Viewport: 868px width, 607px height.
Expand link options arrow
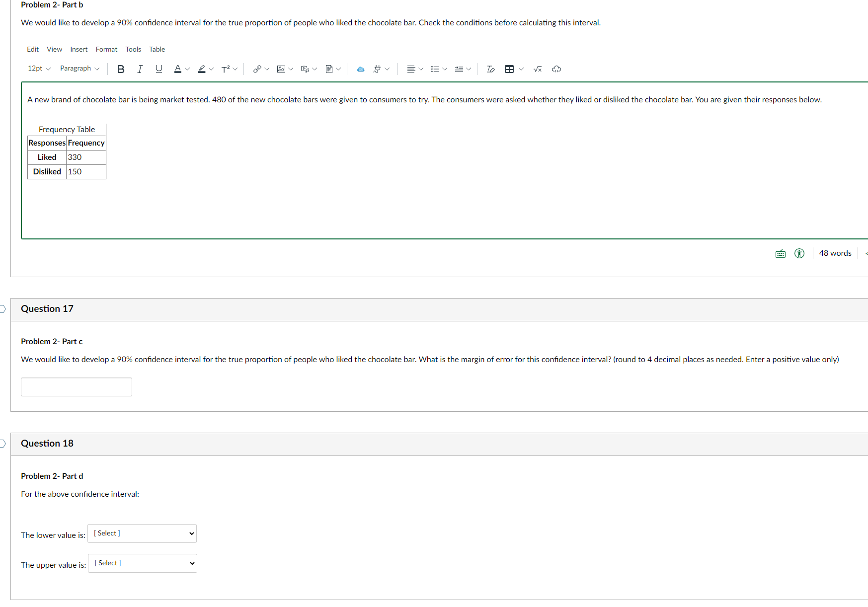[x=267, y=69]
